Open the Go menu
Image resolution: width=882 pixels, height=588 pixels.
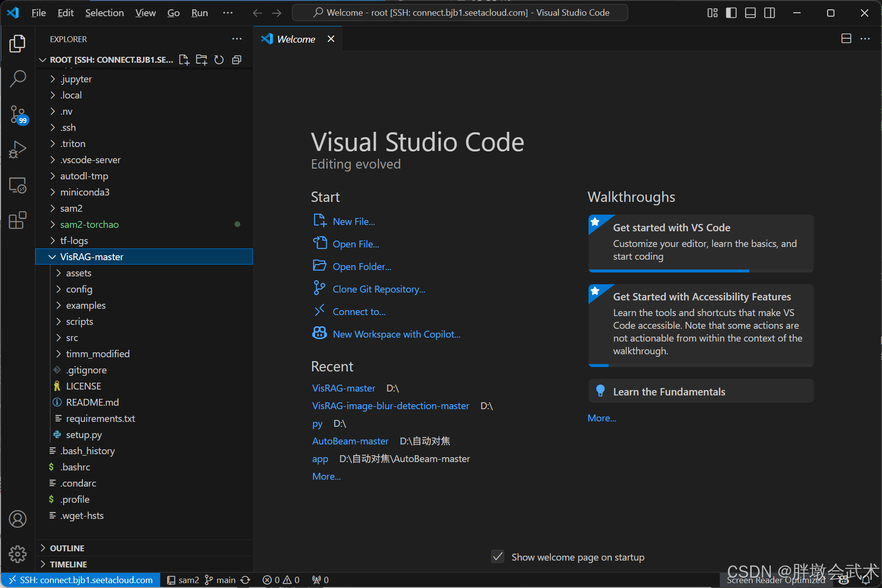click(x=173, y=13)
